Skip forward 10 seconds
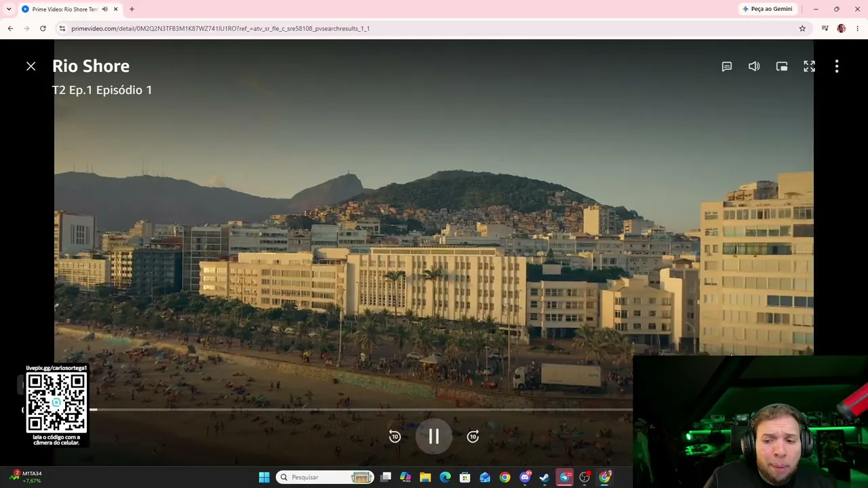868x488 pixels. [x=473, y=436]
